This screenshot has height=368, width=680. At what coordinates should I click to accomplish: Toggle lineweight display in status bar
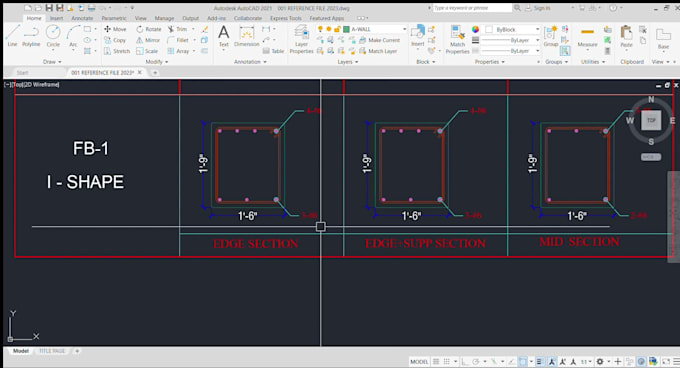539,361
